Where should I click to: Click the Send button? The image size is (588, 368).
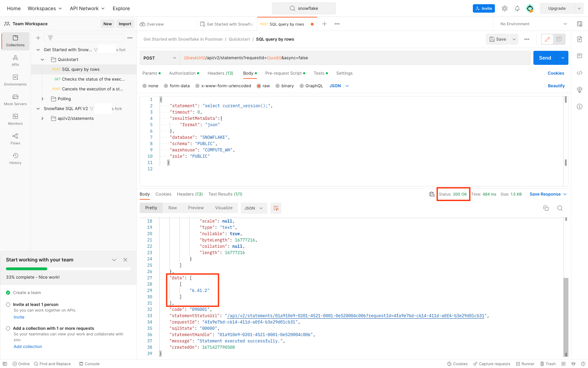tap(545, 58)
